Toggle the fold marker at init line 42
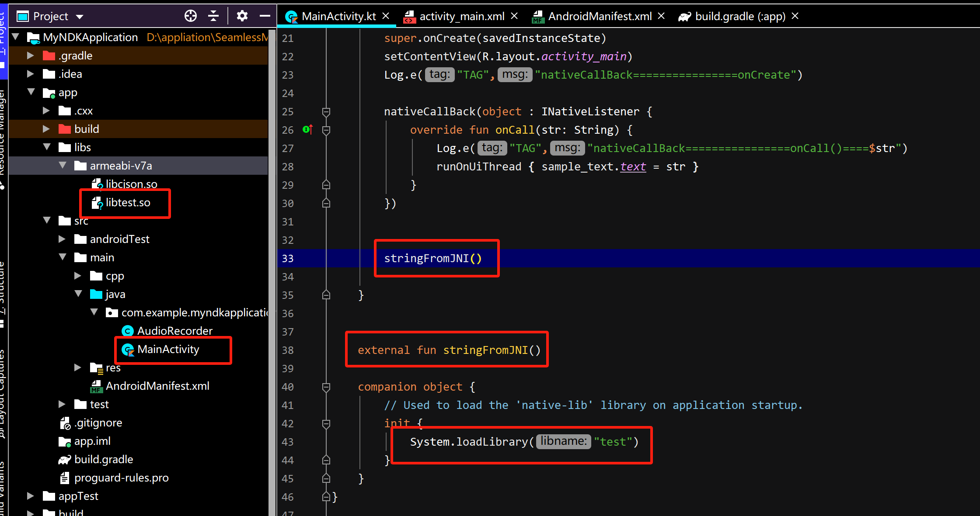This screenshot has width=980, height=516. [326, 424]
